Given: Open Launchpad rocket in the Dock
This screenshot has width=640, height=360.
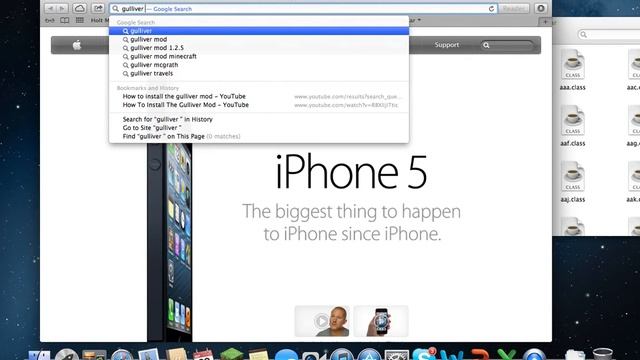Looking at the screenshot, I should click(67, 354).
